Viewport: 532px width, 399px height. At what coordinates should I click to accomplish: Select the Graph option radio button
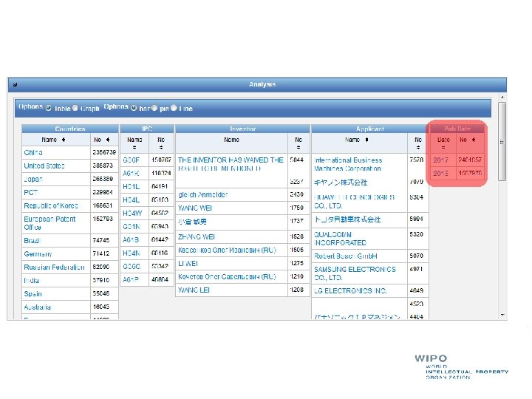point(75,108)
